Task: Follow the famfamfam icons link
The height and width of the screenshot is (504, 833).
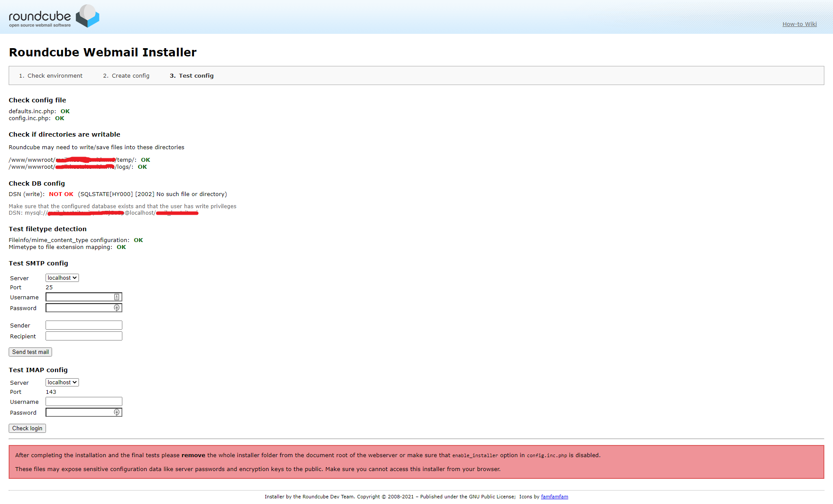Action: point(554,497)
